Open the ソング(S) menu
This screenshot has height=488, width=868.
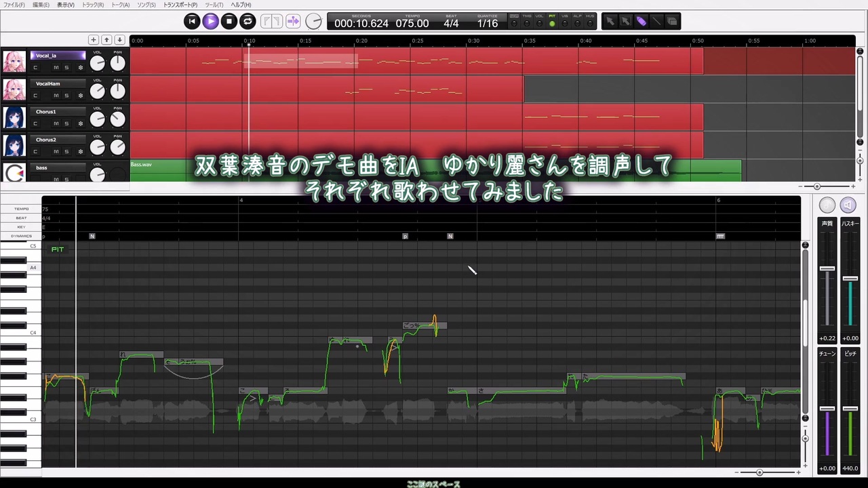pos(146,5)
